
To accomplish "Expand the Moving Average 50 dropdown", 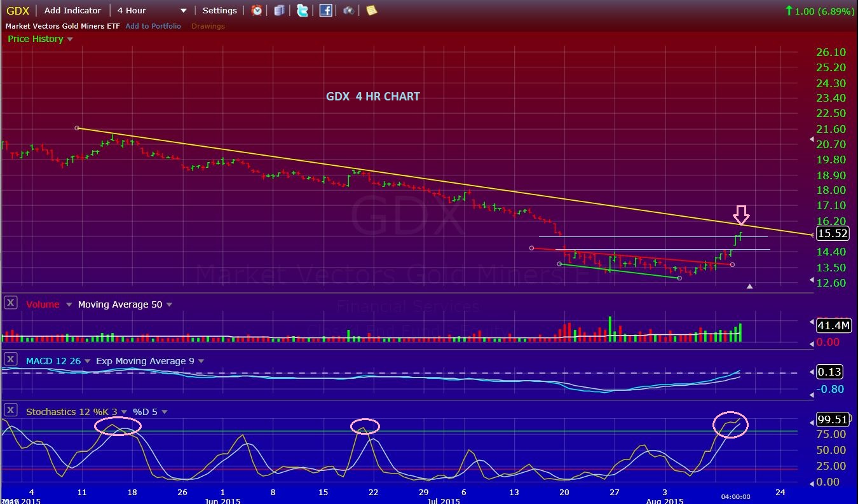I will click(170, 305).
